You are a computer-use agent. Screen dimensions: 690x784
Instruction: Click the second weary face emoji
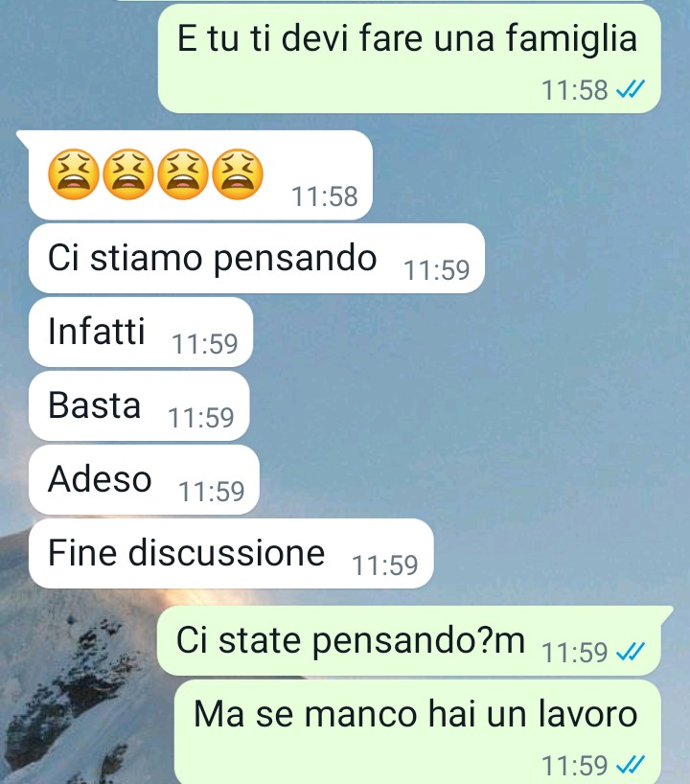pyautogui.click(x=128, y=174)
